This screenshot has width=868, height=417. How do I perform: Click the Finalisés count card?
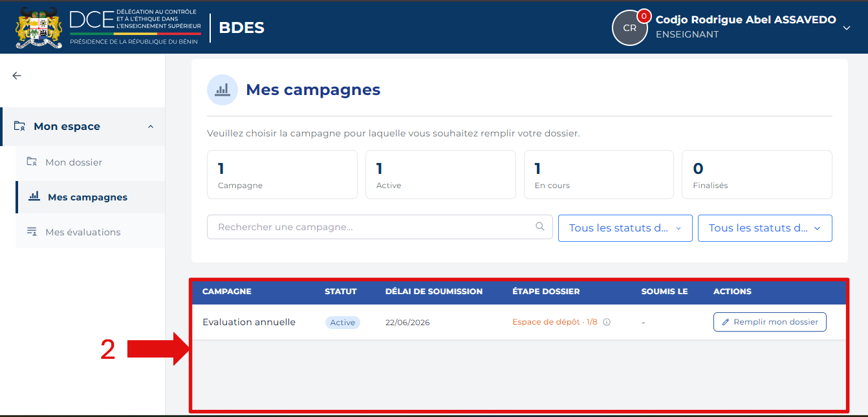757,175
